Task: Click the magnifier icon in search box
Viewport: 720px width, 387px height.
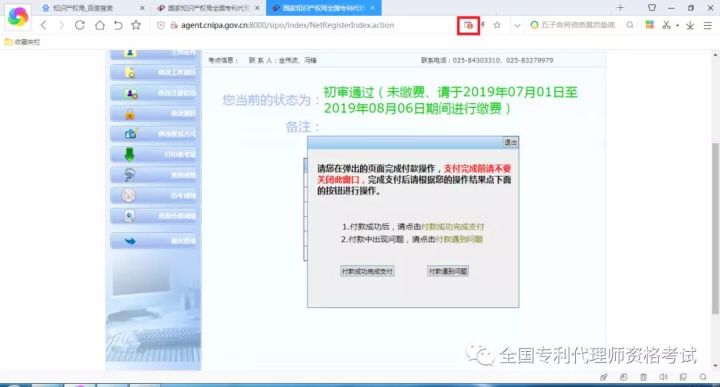Action: [x=630, y=25]
